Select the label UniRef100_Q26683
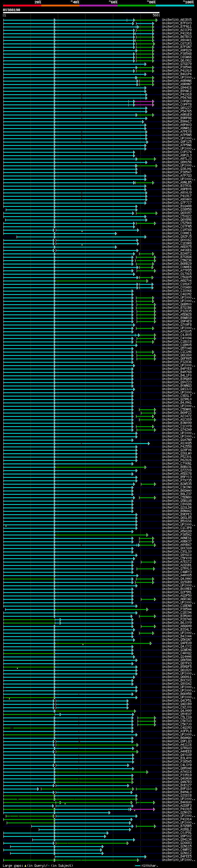The image size is (197, 868). point(177,843)
